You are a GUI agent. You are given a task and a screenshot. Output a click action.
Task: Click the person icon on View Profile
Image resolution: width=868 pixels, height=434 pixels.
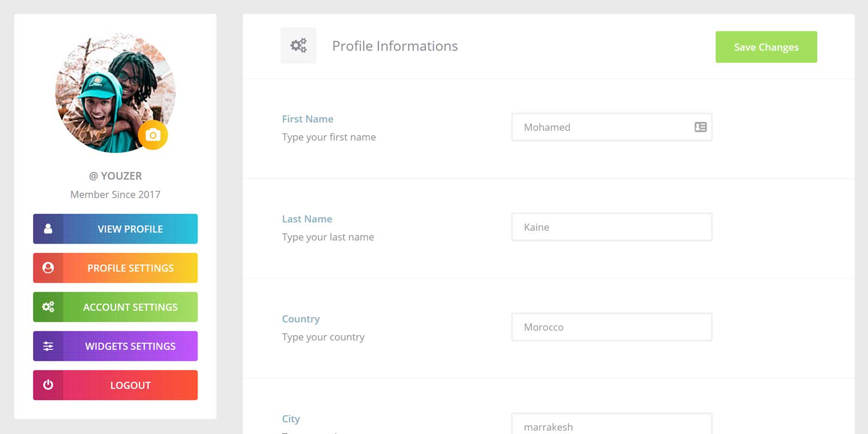[48, 229]
